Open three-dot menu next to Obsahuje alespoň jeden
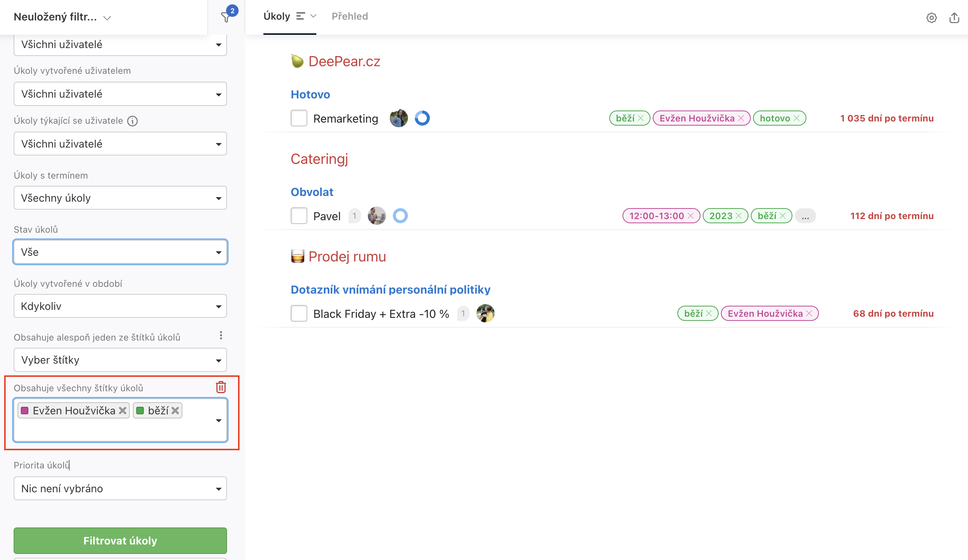This screenshot has height=560, width=968. coord(221,335)
